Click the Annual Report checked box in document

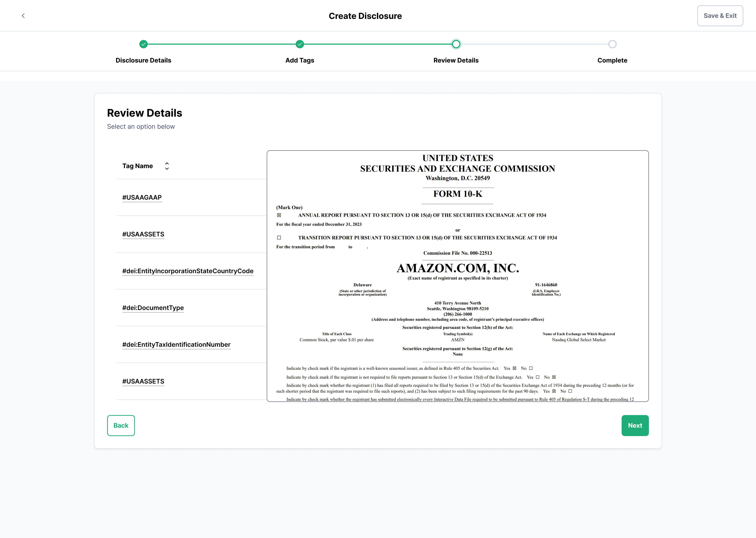(x=279, y=215)
